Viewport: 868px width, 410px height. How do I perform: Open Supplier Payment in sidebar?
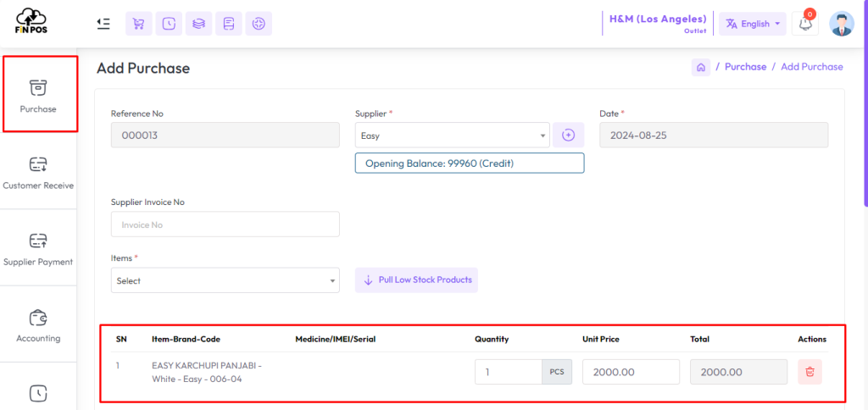click(x=38, y=247)
